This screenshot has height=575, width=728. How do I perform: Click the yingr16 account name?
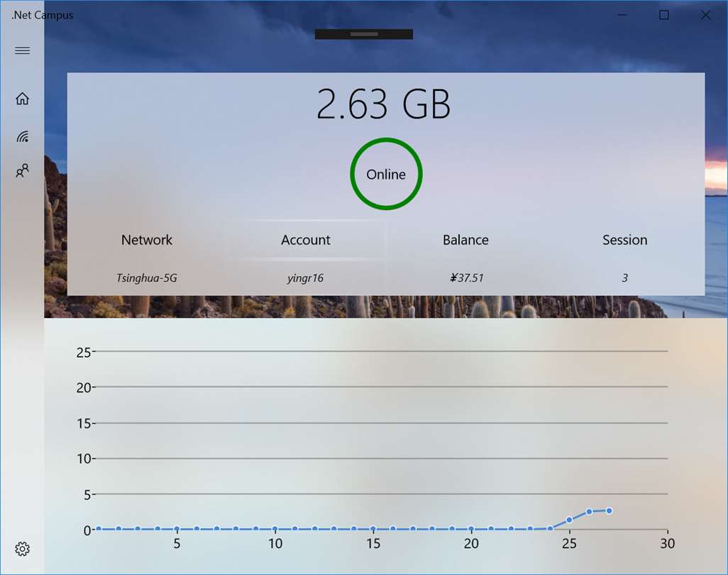click(306, 278)
